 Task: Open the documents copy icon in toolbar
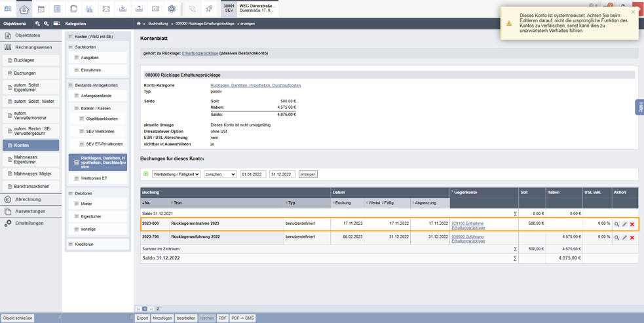[73, 9]
